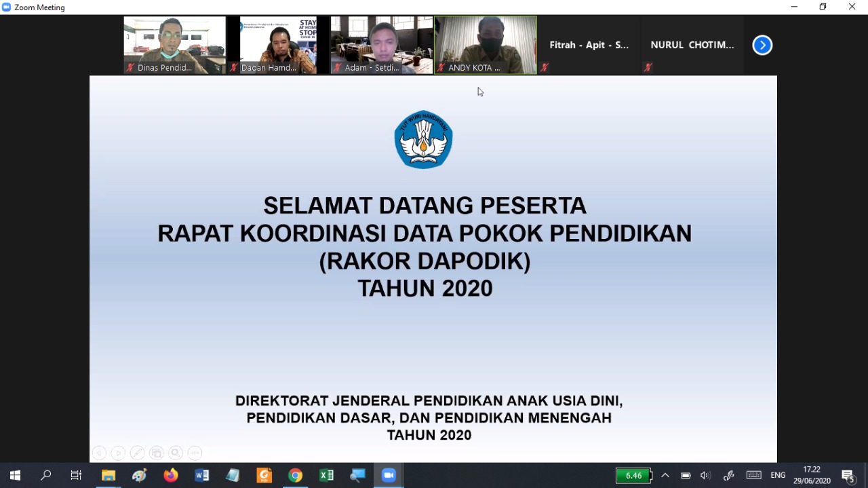Open Google Chrome from the taskbar
868x488 pixels.
pos(296,475)
